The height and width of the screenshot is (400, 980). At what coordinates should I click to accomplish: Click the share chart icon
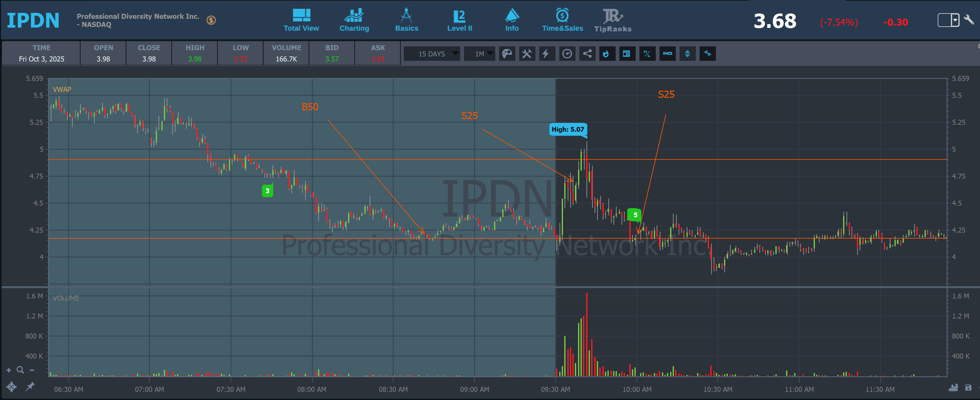tap(587, 54)
